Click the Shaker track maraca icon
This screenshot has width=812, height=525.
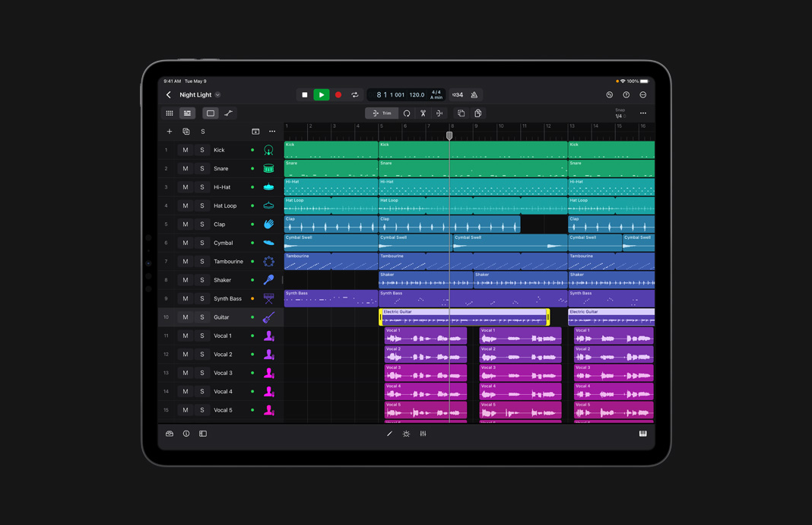coord(268,280)
